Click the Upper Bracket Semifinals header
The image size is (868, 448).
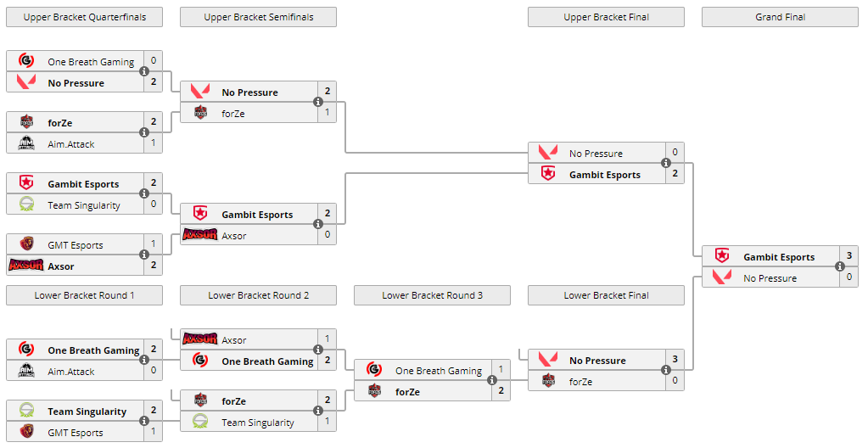click(258, 17)
